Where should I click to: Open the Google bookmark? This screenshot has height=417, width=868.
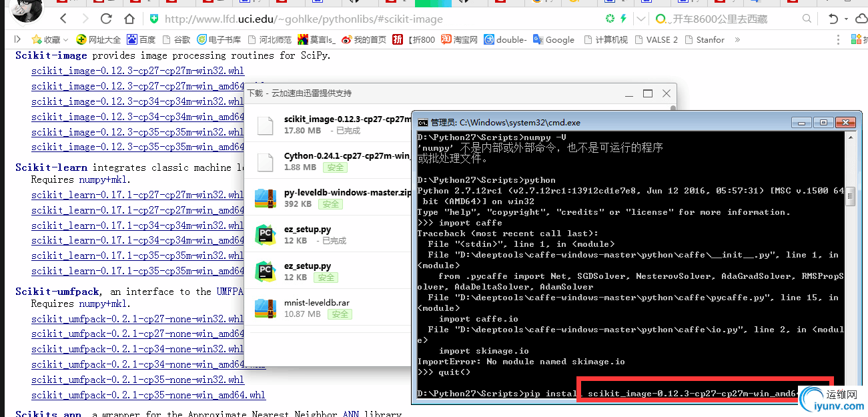coord(554,39)
